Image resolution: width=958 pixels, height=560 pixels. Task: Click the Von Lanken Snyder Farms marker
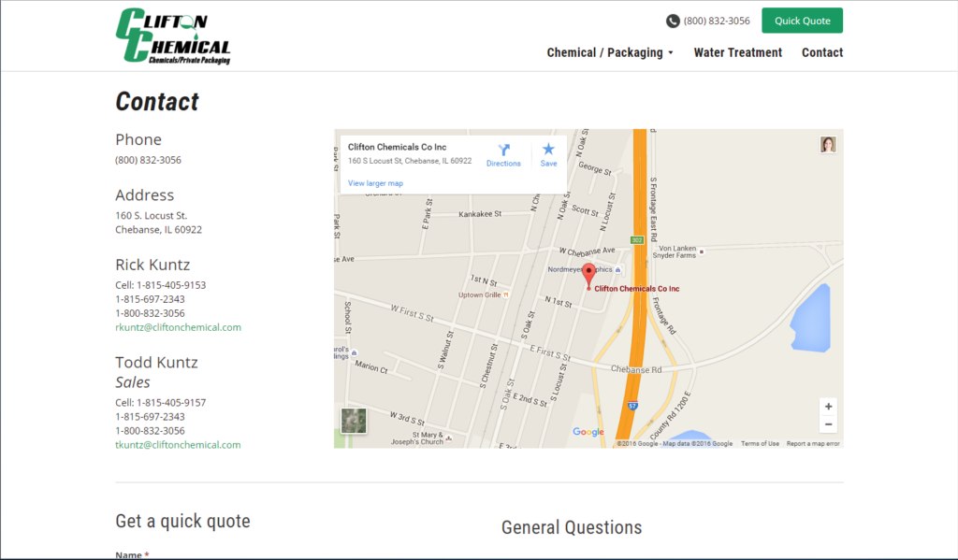click(702, 251)
